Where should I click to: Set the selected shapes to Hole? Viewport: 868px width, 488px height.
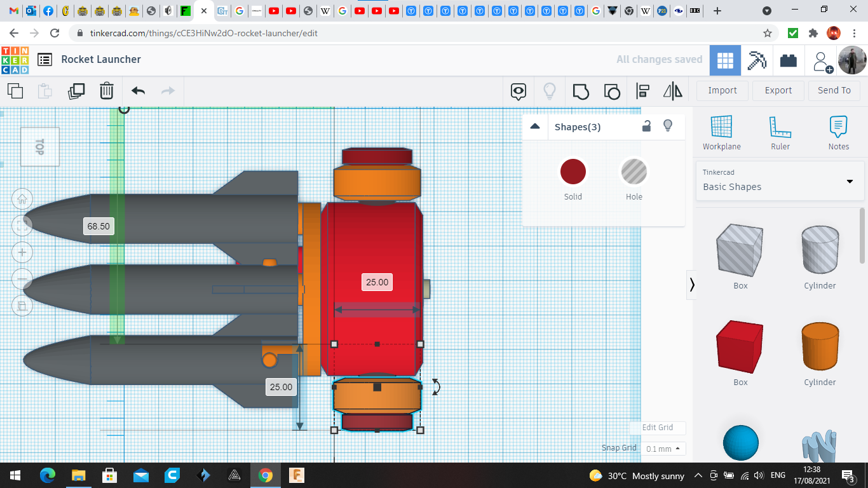click(x=634, y=172)
